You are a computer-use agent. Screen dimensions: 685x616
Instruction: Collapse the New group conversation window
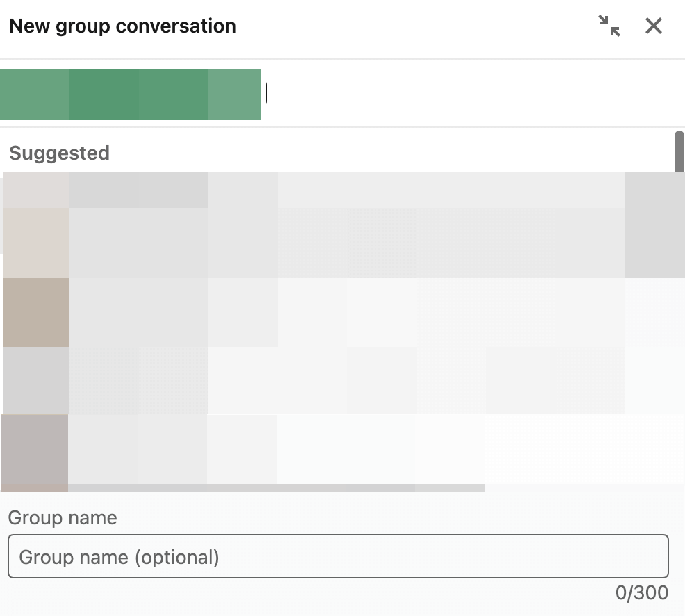click(609, 26)
